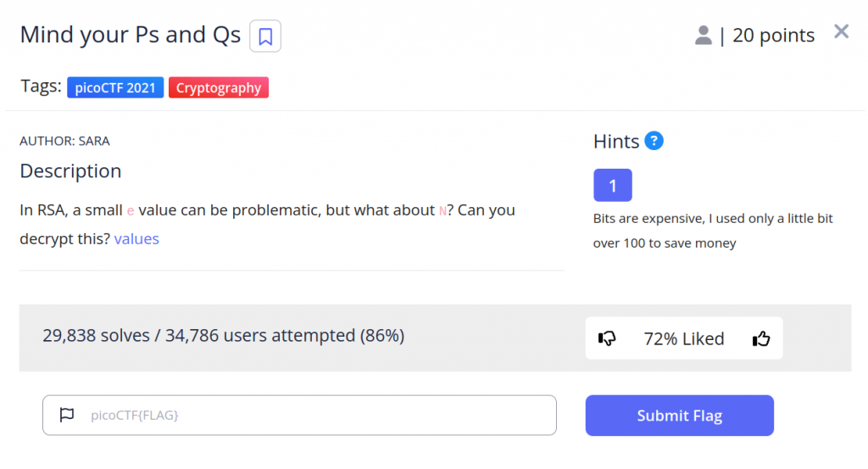Bookmark the Mind your Ps and Qs challenge

(265, 36)
